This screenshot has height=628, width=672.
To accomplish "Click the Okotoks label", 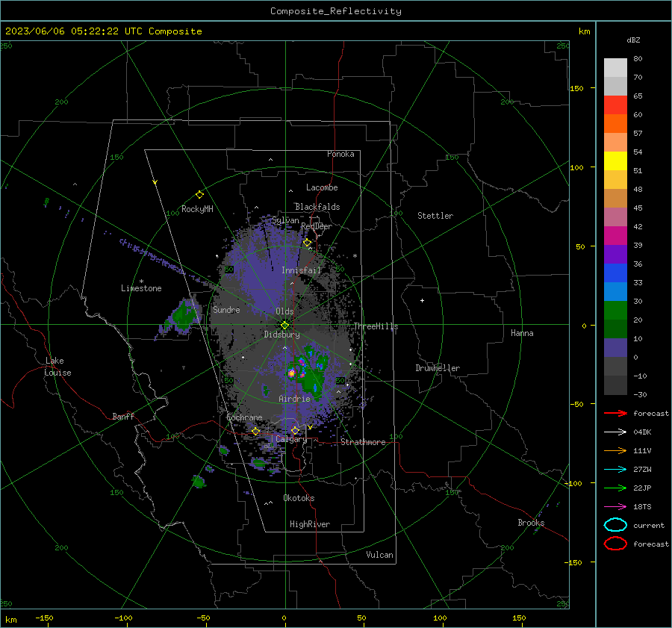I will pos(299,498).
